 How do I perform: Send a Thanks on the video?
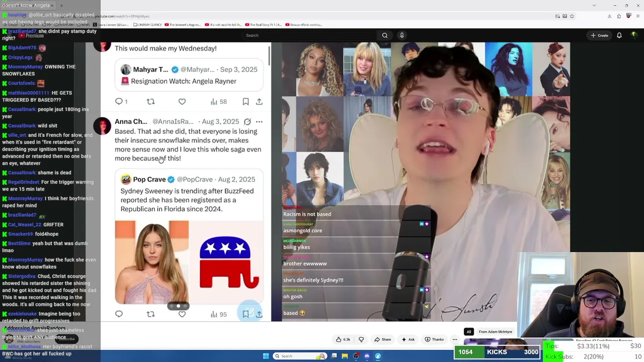point(434,339)
